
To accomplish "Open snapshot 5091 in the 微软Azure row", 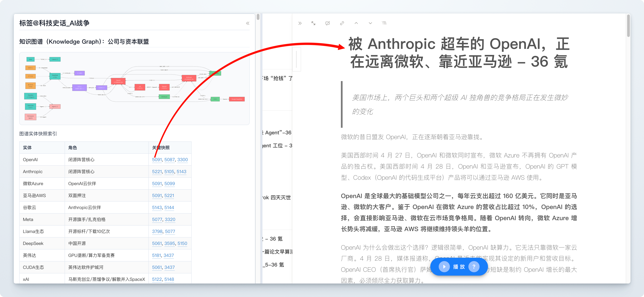I will [x=157, y=184].
